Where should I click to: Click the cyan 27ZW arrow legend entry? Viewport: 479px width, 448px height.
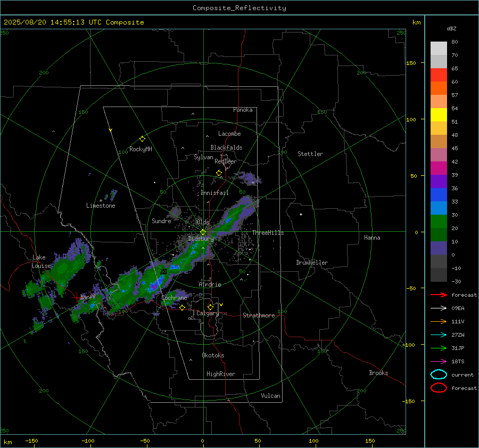point(439,335)
